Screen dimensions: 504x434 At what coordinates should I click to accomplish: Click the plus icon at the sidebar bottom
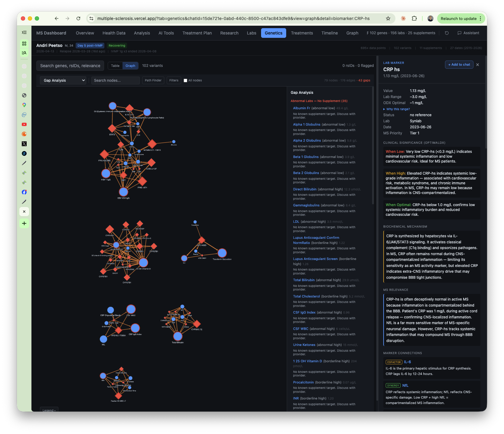pos(24,223)
